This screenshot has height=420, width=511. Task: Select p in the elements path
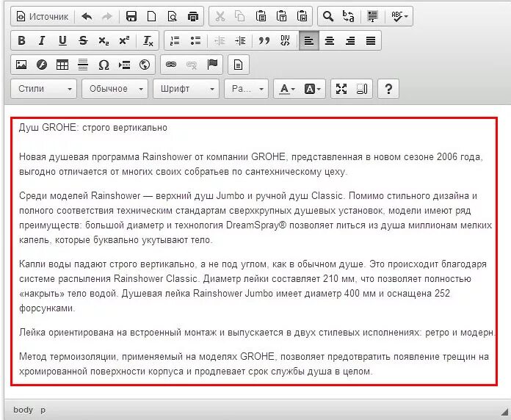pyautogui.click(x=43, y=410)
